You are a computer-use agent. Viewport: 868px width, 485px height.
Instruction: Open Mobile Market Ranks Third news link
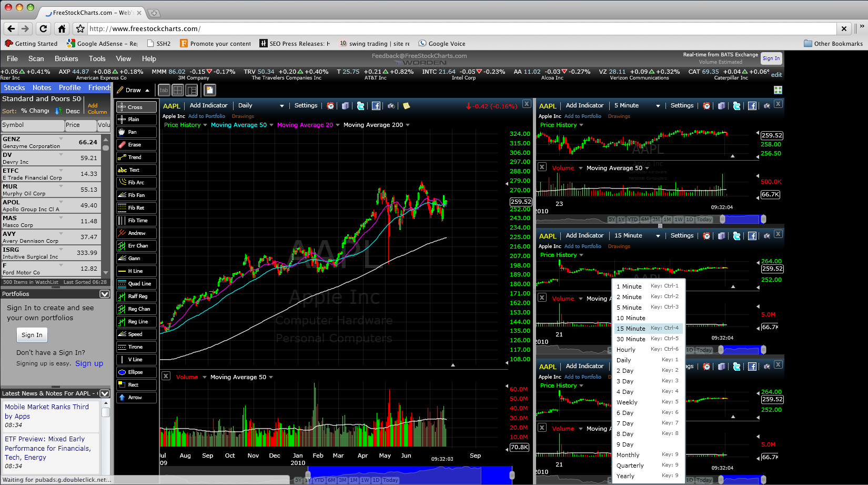(x=47, y=411)
